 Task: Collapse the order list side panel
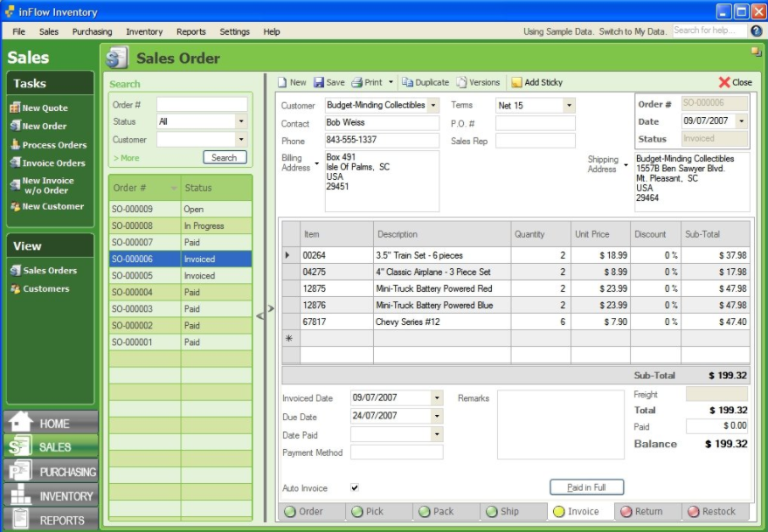(x=259, y=315)
